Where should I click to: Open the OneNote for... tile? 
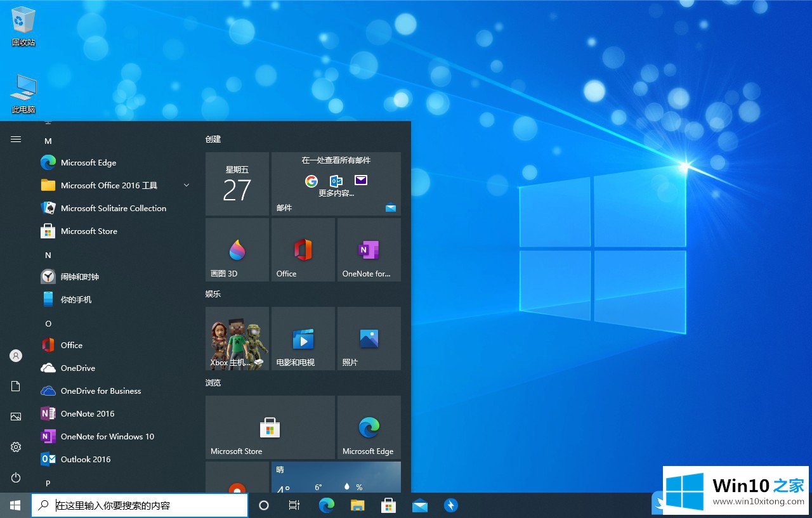(369, 250)
